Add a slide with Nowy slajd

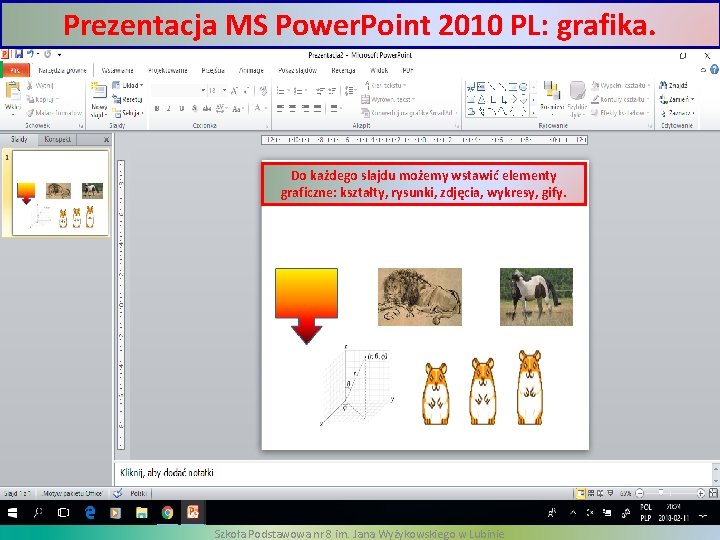pos(99,100)
